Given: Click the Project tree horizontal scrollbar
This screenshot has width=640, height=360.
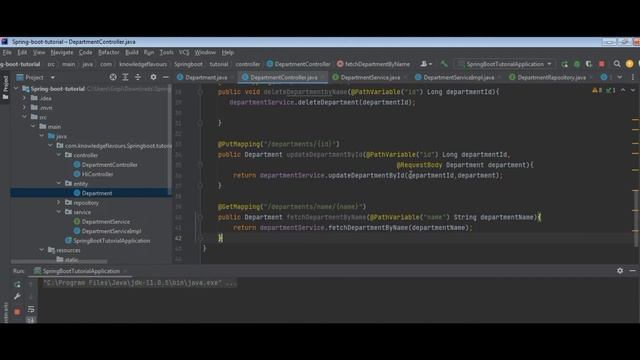Looking at the screenshot, I should 59,261.
